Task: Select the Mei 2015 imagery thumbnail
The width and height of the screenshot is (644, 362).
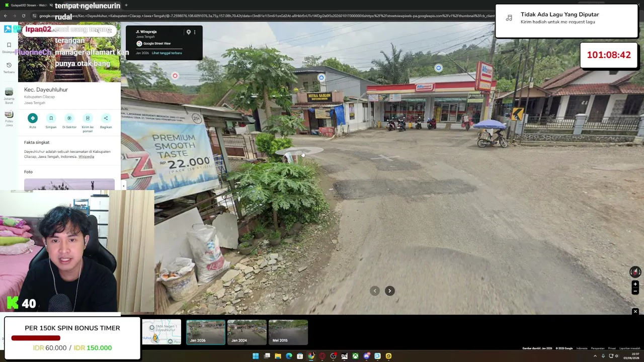Action: point(288,332)
